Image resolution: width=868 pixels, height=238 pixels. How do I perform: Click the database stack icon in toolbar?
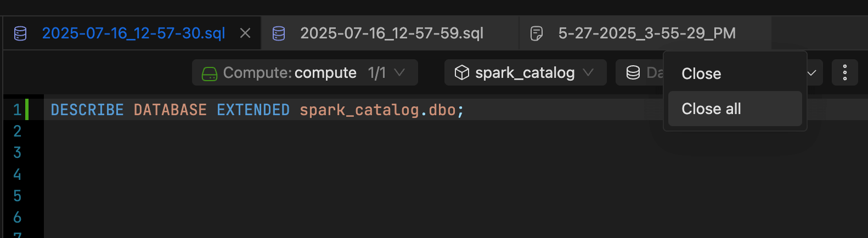(633, 72)
